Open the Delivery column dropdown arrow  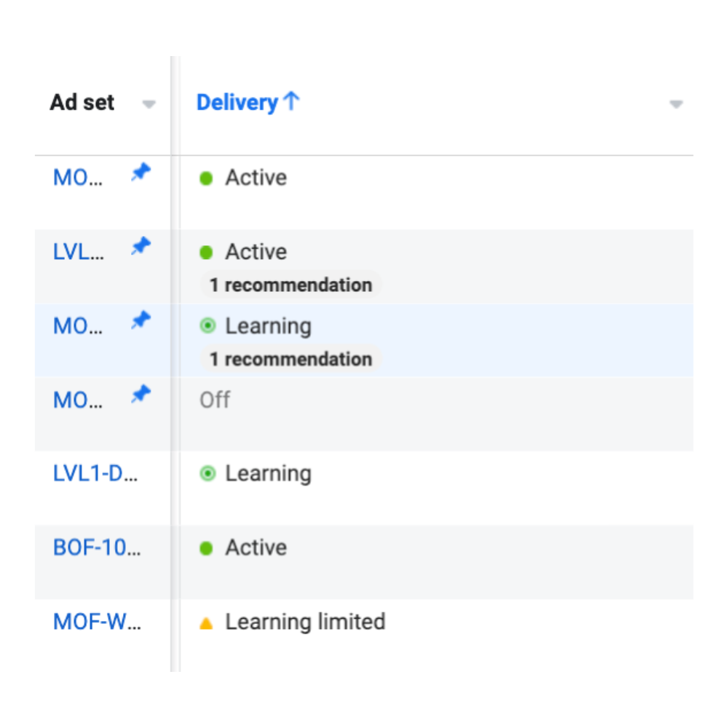point(676,104)
